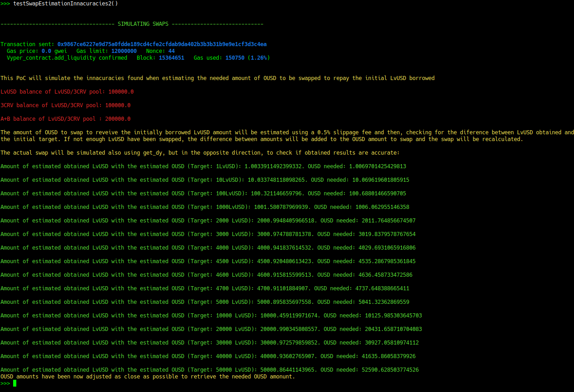
Task: Click estimated LvUSD value 10000.459119971674
Action: tap(289, 316)
